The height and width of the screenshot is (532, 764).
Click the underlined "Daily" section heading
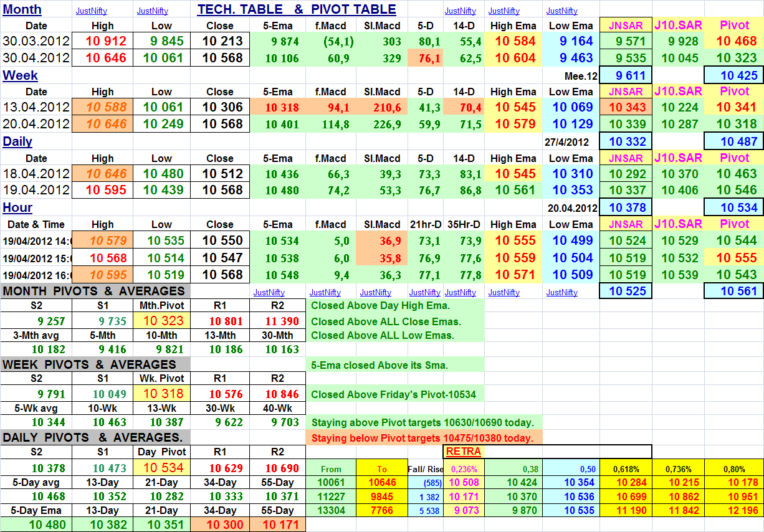[x=17, y=141]
